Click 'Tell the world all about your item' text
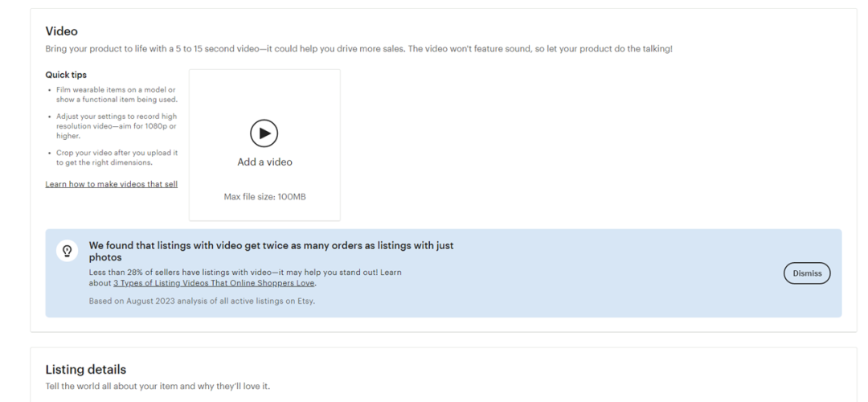The height and width of the screenshot is (402, 868). point(158,386)
